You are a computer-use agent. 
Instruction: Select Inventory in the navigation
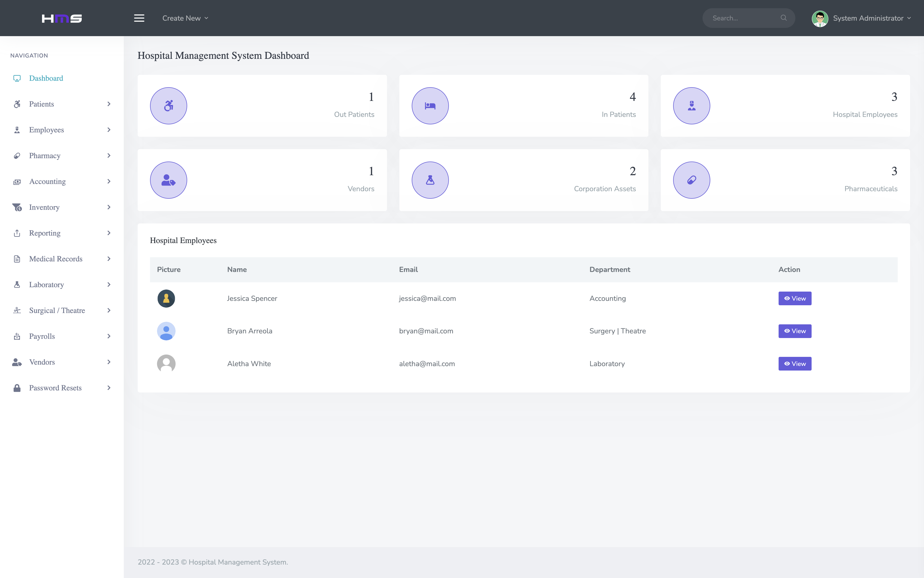pyautogui.click(x=62, y=207)
